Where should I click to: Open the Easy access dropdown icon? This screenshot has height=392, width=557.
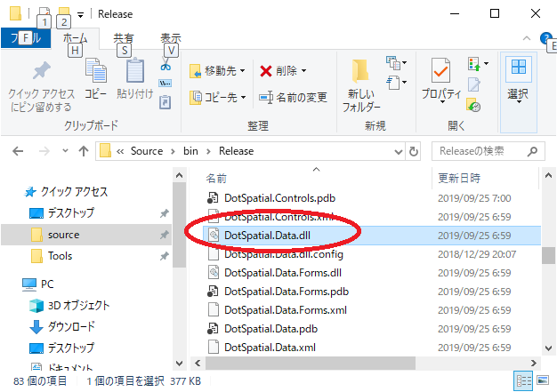396,83
